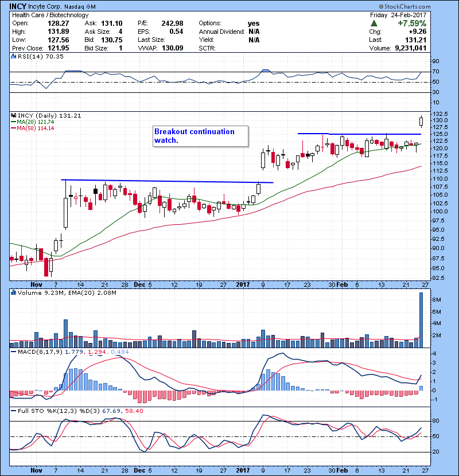459x476 pixels.
Task: Click the High value 131.89
Action: (59, 32)
